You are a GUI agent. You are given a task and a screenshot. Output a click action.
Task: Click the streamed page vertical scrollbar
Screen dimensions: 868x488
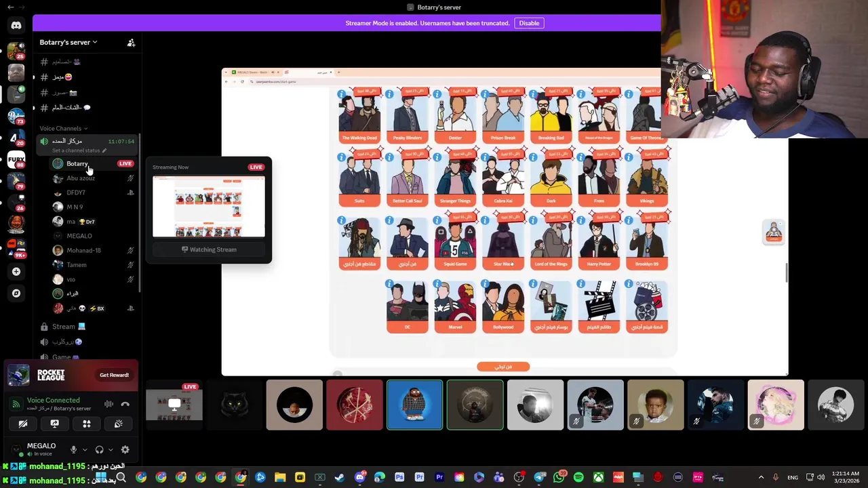point(786,272)
